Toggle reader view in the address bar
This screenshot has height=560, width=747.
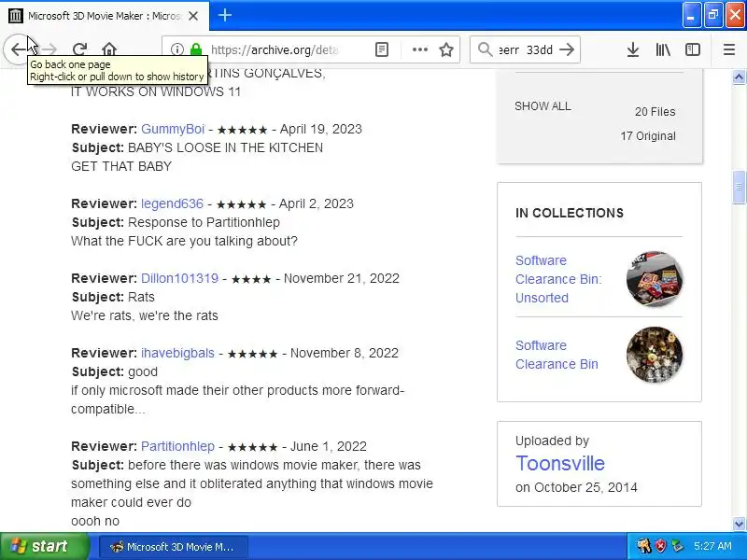tap(382, 49)
